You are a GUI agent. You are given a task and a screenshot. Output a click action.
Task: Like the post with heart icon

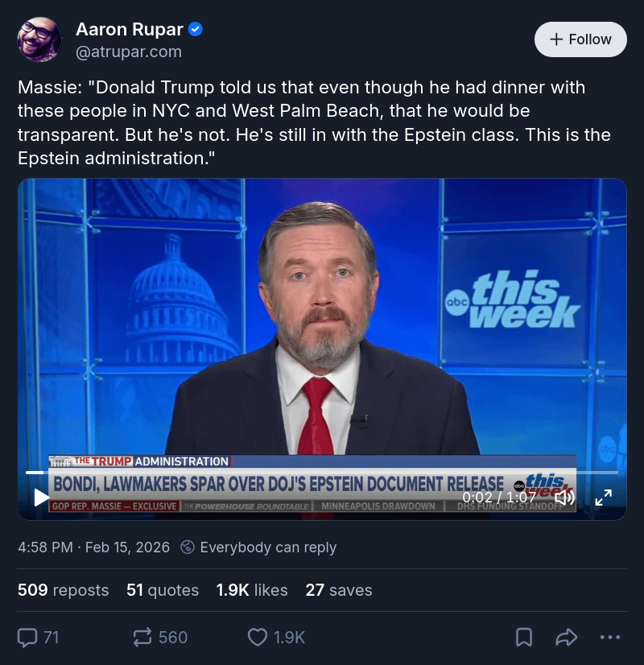258,638
